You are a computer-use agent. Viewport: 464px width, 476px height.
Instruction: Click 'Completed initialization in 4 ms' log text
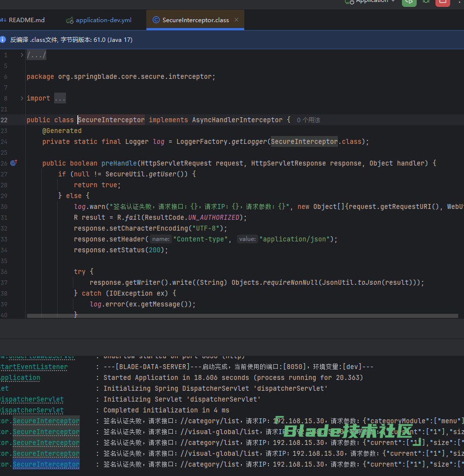pyautogui.click(x=166, y=410)
